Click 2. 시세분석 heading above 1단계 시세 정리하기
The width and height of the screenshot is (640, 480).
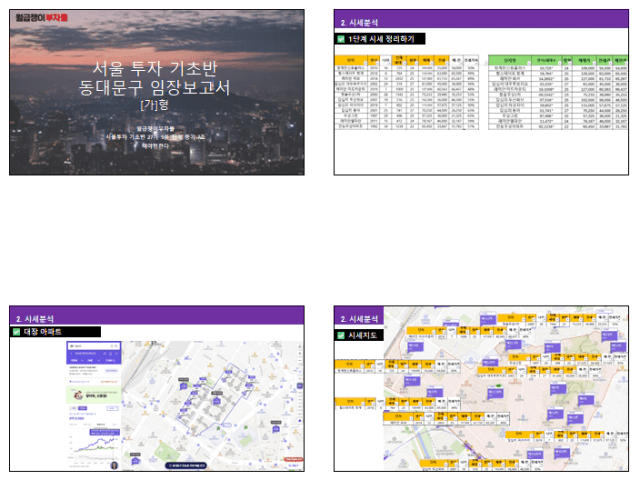359,22
